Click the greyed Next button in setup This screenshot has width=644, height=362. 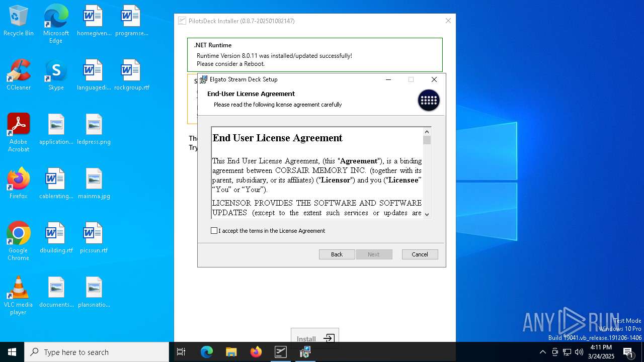click(374, 254)
